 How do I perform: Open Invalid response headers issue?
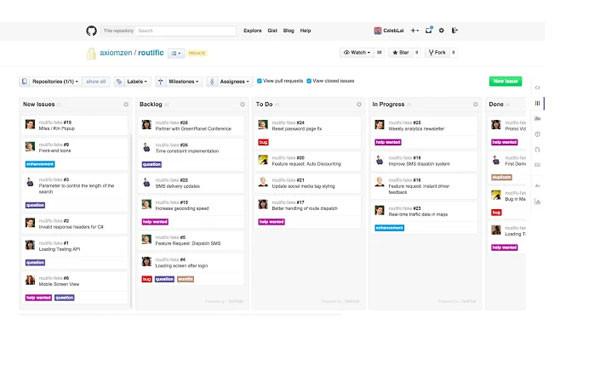[x=71, y=227]
